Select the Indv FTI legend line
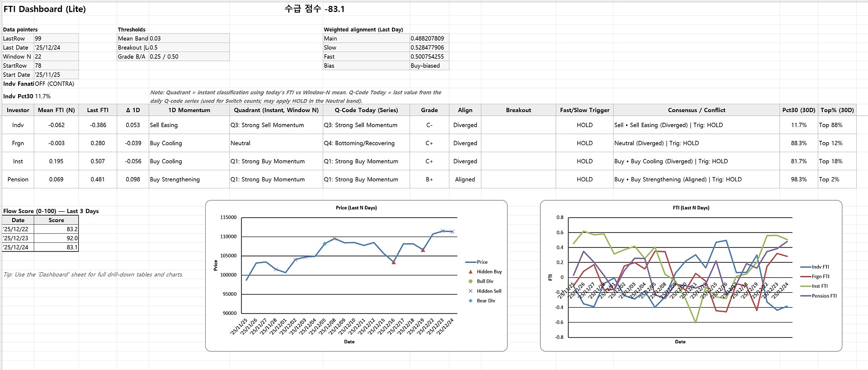 point(806,267)
